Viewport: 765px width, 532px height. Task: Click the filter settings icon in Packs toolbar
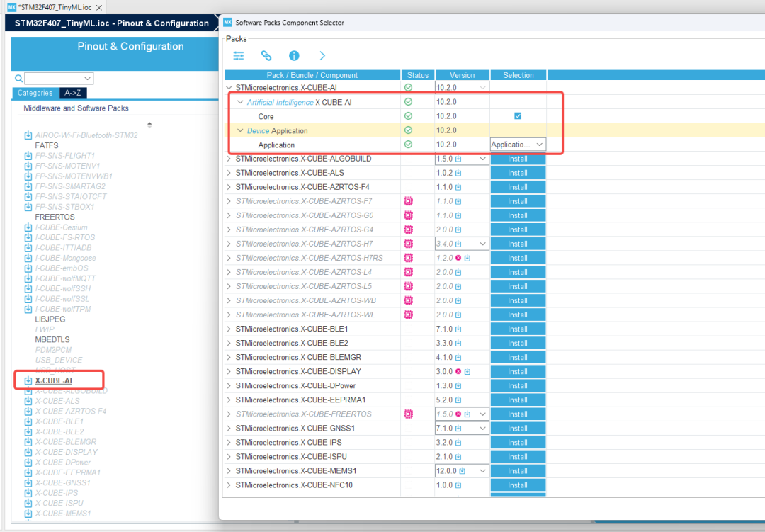tap(239, 56)
